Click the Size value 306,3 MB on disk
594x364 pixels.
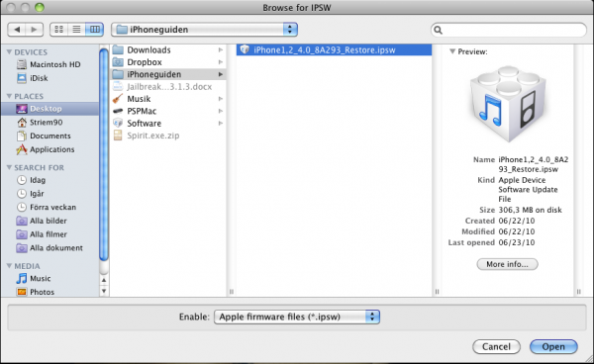[x=531, y=210]
